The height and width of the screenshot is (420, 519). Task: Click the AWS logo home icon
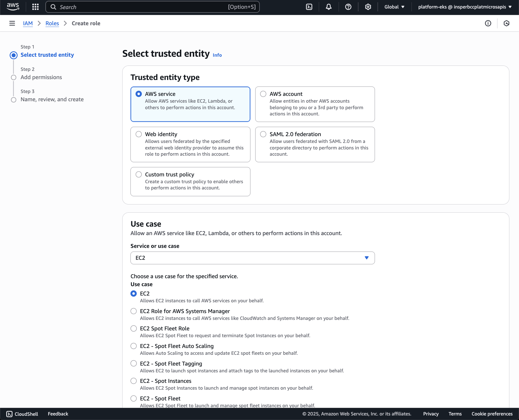click(x=13, y=7)
